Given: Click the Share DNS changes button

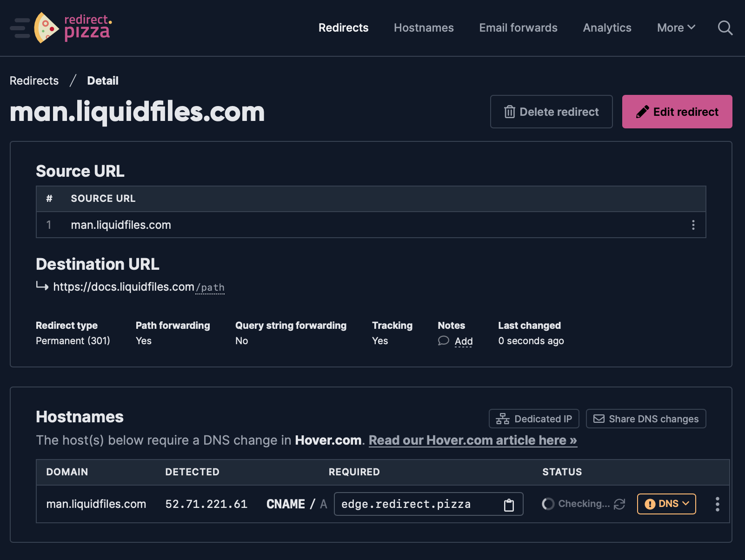Looking at the screenshot, I should click(646, 419).
